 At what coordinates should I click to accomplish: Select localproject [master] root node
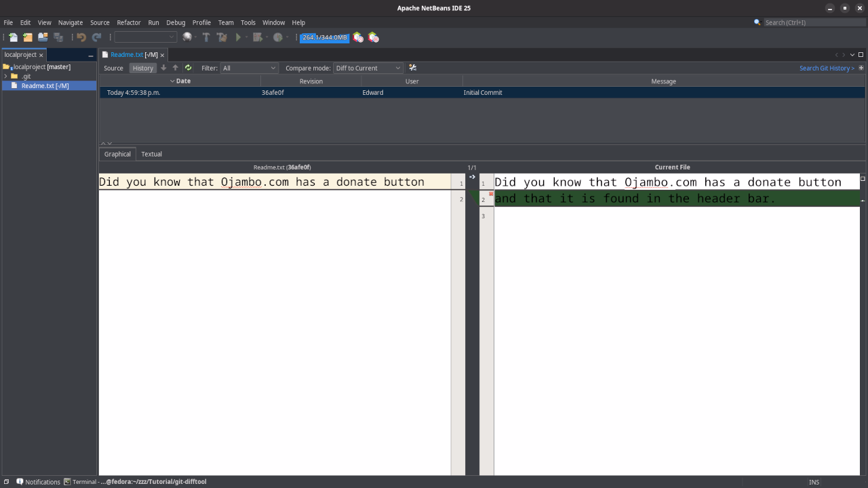[x=41, y=66]
